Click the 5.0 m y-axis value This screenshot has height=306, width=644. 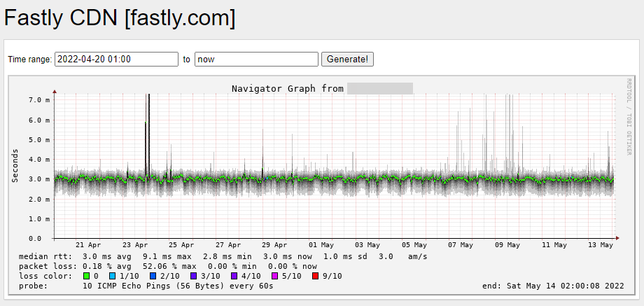[40, 139]
